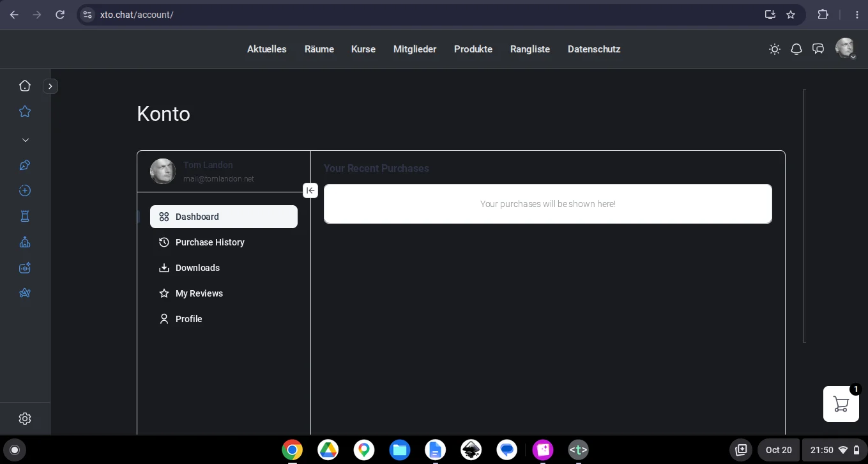This screenshot has height=464, width=868.
Task: Open the Chrome three-dot menu
Action: click(x=857, y=15)
